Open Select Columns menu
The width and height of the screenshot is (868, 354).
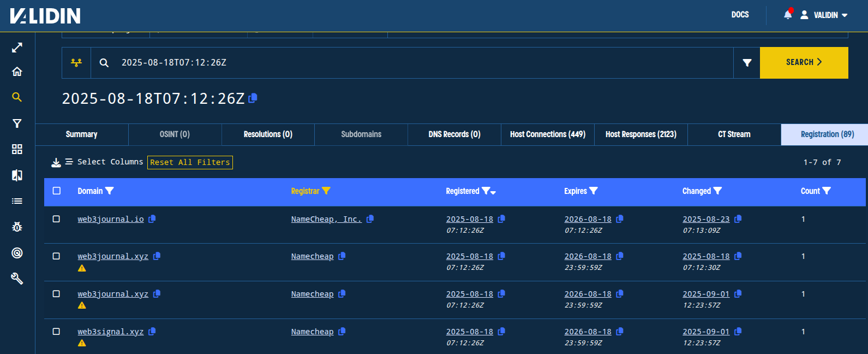(104, 162)
